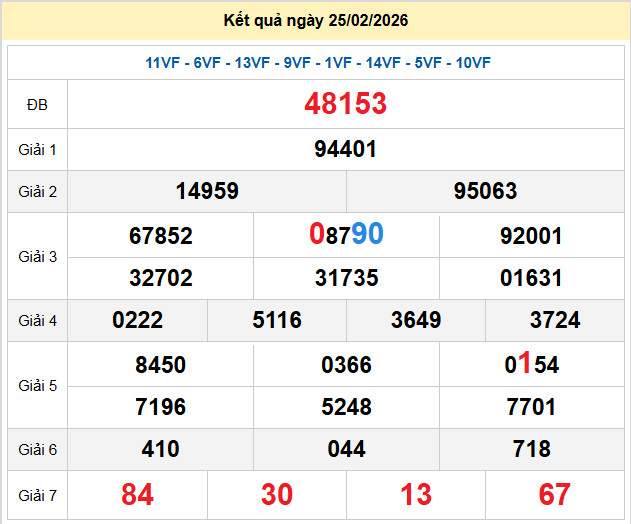Click Giải 6 number 410

pos(161,449)
